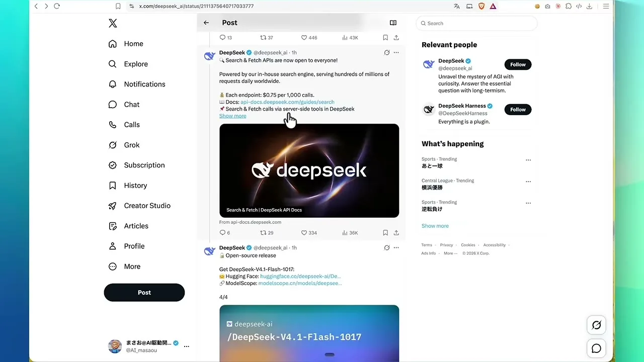This screenshot has height=362, width=644.
Task: Expand the post text with Show more
Action: point(232,116)
